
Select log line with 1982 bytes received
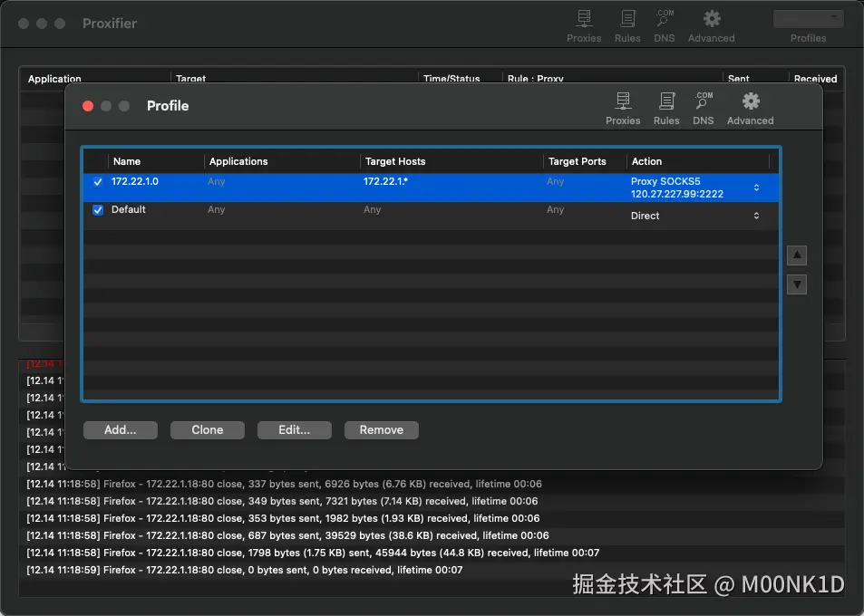pos(283,518)
